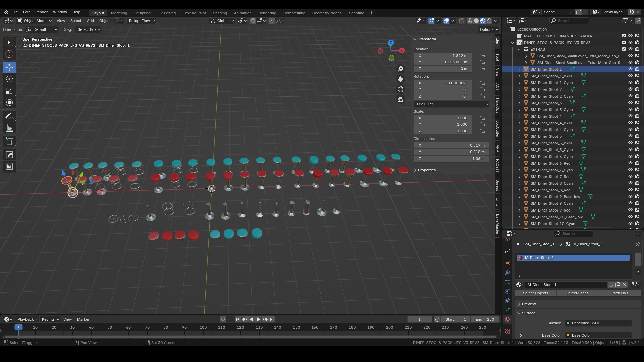Activate the Annotate pencil tool
Viewport: 644px width, 362px height.
tap(9, 116)
